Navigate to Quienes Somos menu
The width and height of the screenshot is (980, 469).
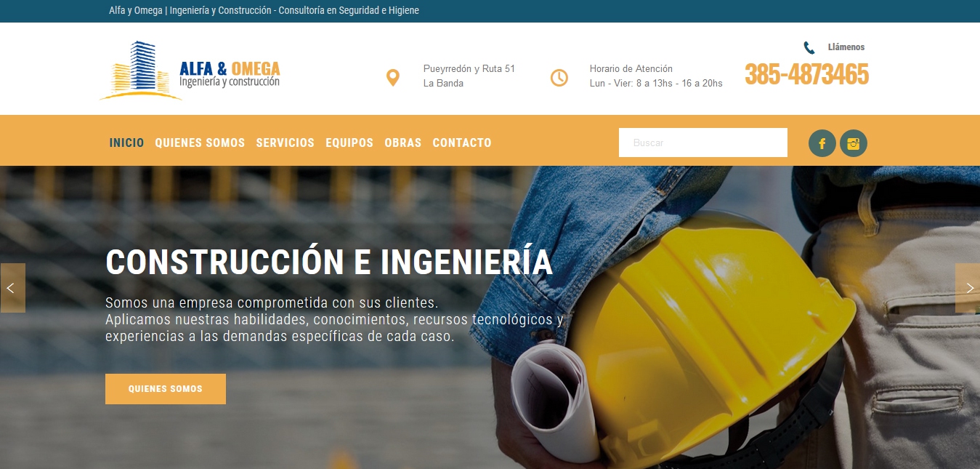pos(200,143)
